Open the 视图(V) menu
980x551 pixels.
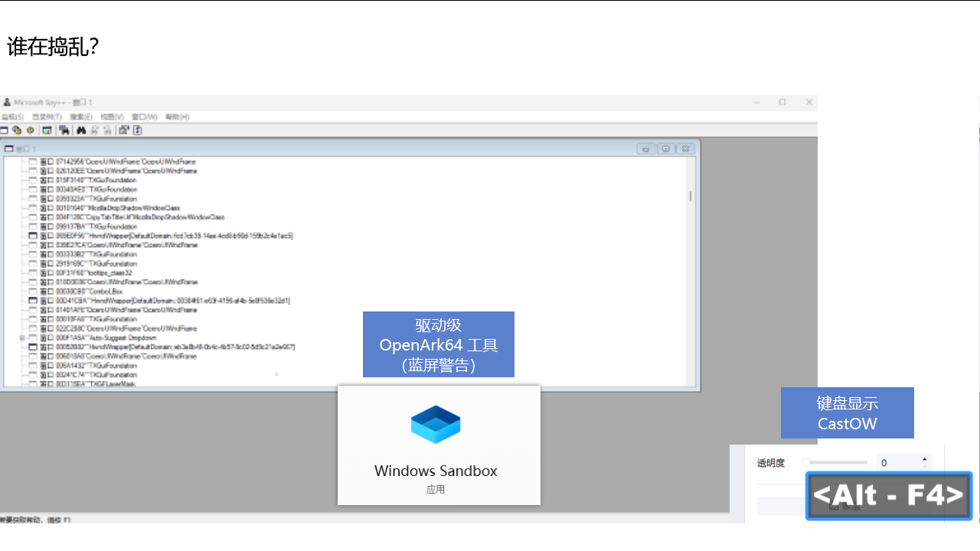(112, 117)
